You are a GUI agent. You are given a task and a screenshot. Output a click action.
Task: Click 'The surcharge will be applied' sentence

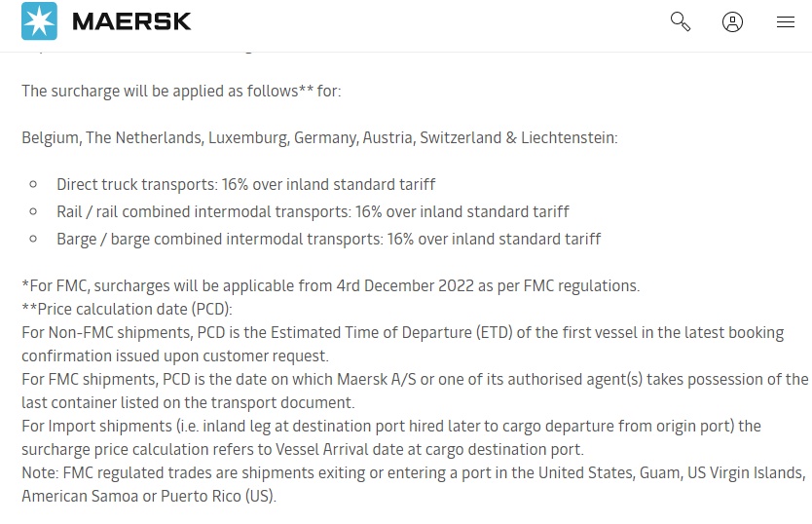(181, 91)
